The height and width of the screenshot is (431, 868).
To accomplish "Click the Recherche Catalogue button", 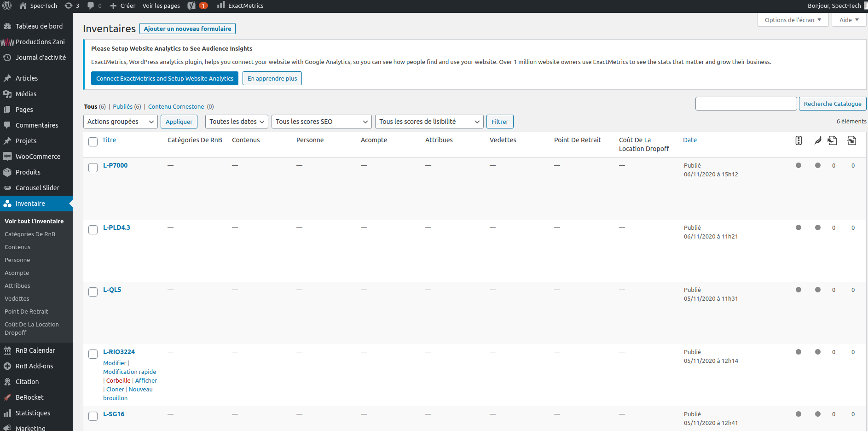I will click(x=833, y=104).
